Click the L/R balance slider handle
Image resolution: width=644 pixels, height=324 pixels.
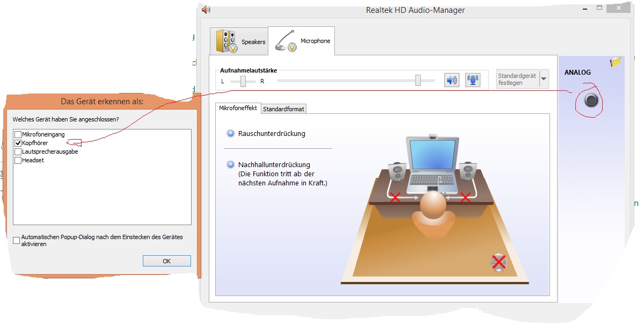[x=243, y=81]
